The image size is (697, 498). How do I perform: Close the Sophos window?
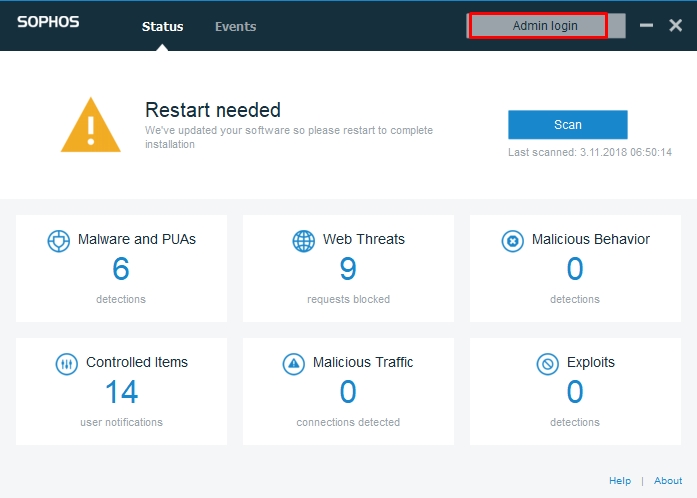(676, 25)
